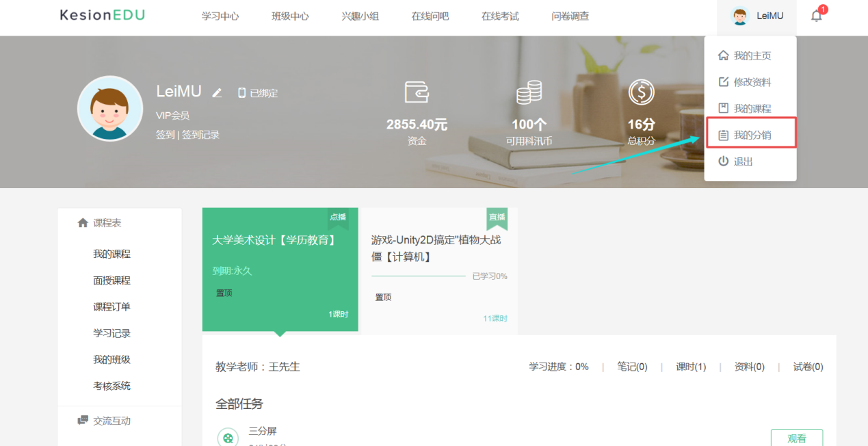Viewport: 868px width, 446px height.
Task: Click the Unity2D course progress bar
Action: [419, 276]
